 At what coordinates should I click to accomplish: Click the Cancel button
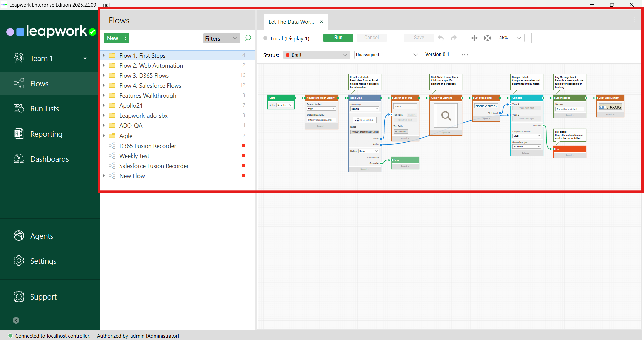[x=372, y=38]
